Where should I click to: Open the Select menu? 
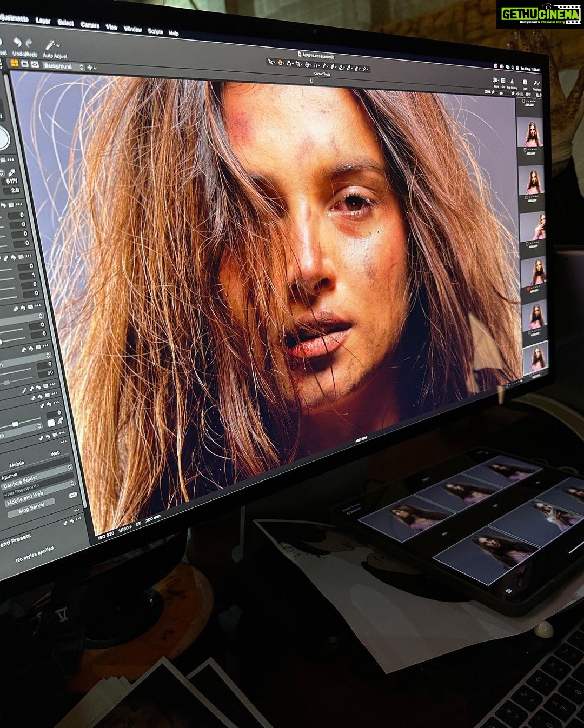(65, 23)
